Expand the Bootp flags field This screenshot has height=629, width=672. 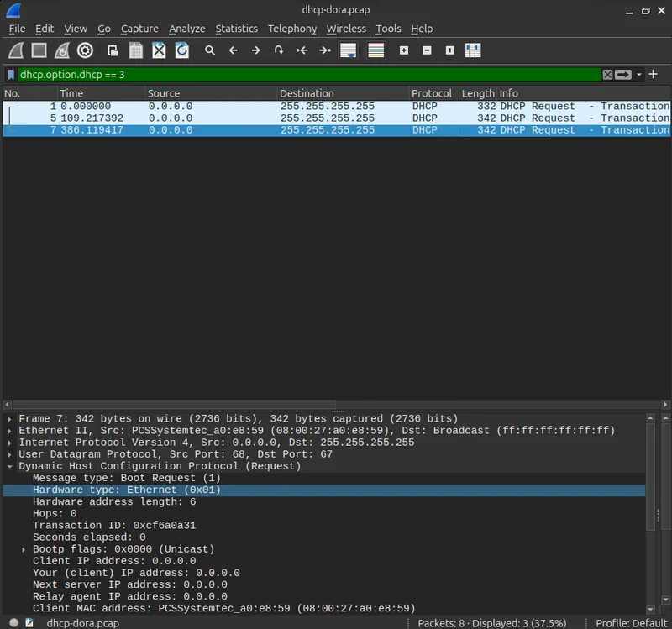pos(24,549)
